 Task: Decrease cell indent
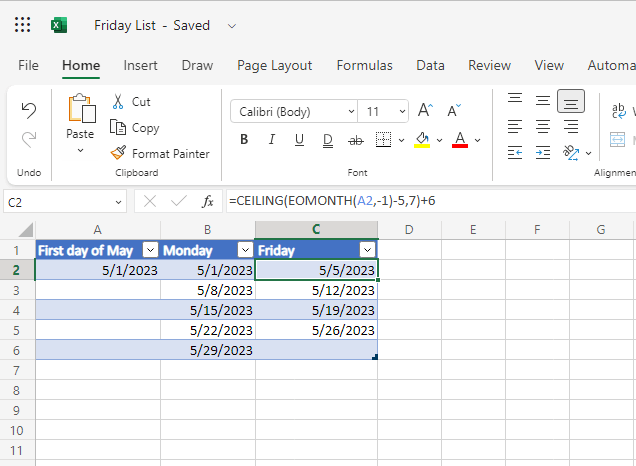(515, 153)
